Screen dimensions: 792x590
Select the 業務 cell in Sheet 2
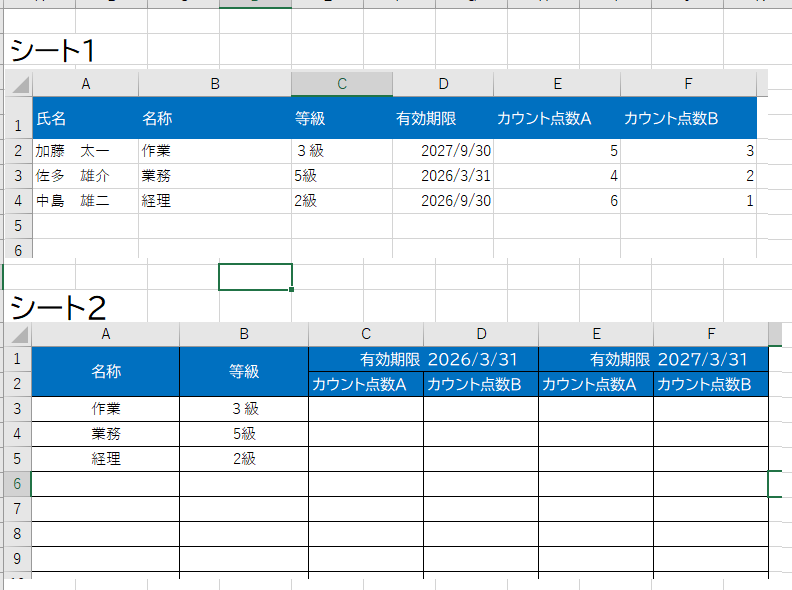point(106,434)
